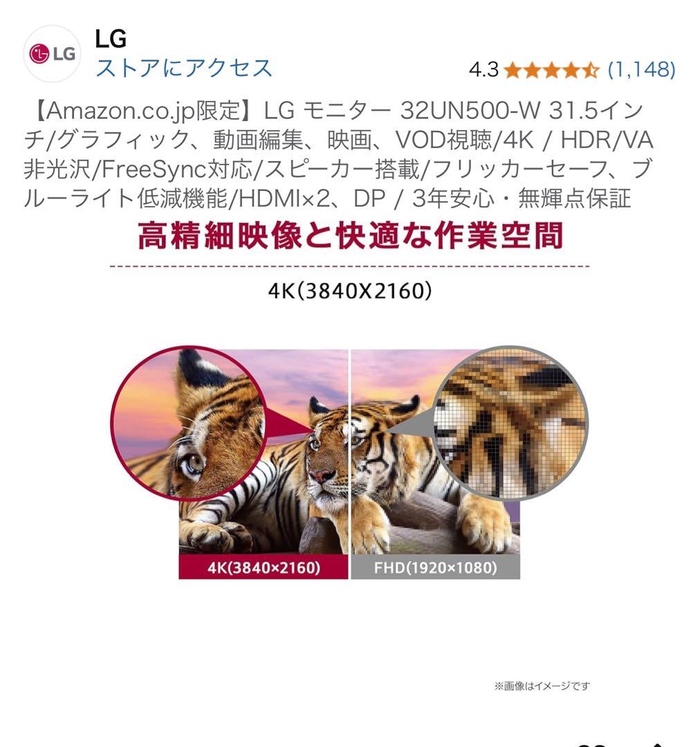This screenshot has height=747, width=700.
Task: Tap the 4.3 rating number
Action: 483,70
